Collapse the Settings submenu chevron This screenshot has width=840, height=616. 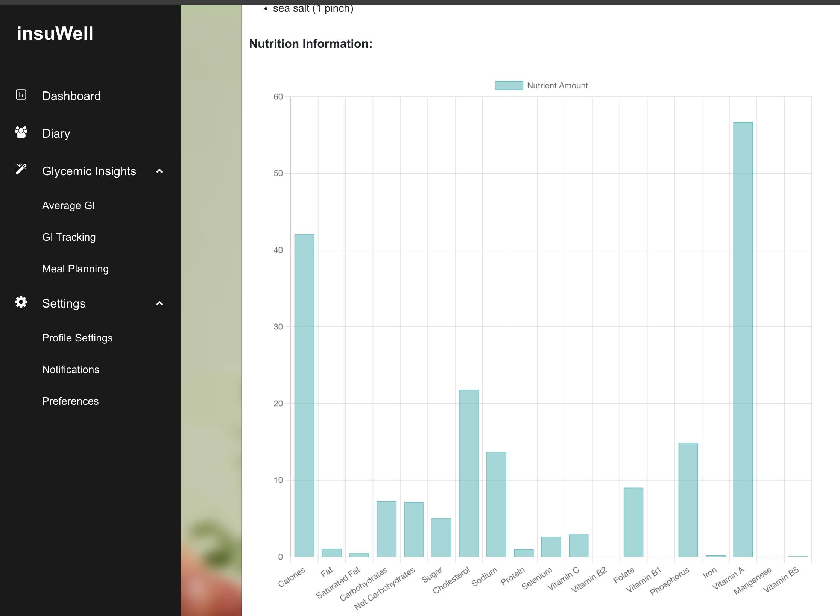point(159,303)
